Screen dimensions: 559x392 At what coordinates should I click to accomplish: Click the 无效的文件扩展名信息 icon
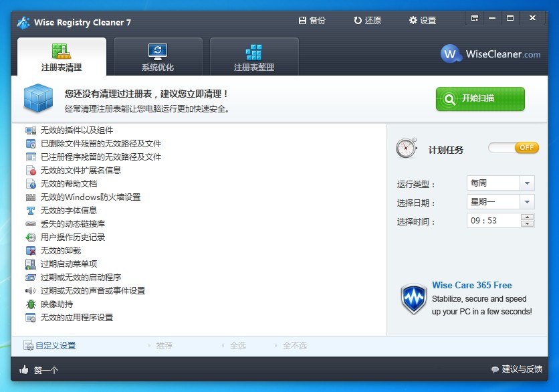[31, 171]
